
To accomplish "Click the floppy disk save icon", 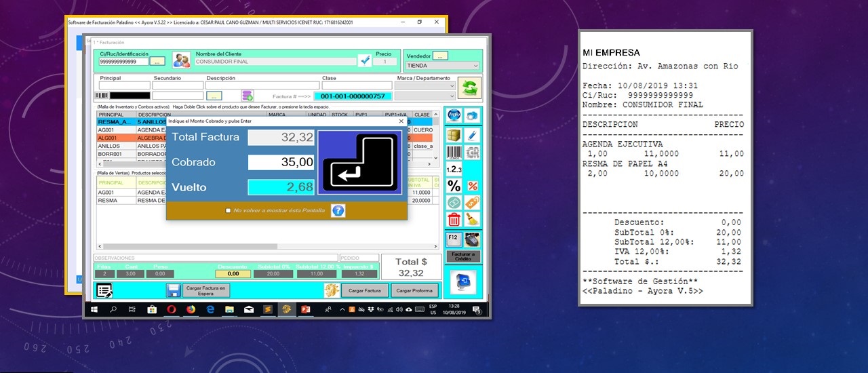I will click(x=173, y=291).
